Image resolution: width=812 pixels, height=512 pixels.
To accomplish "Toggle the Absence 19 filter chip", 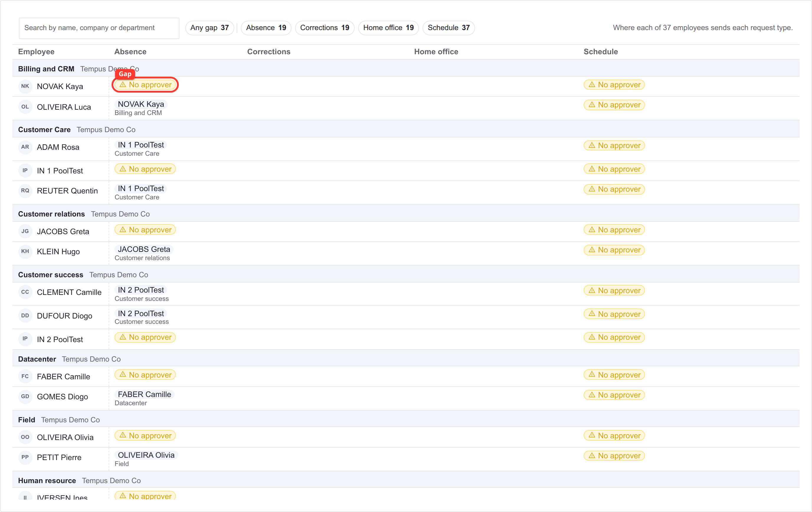I will click(266, 28).
